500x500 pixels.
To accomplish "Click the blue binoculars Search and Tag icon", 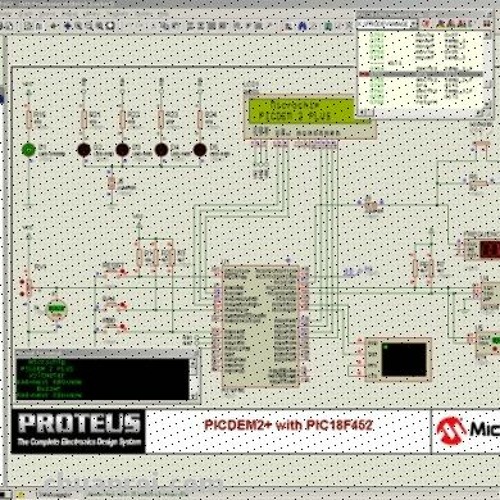I will [302, 26].
